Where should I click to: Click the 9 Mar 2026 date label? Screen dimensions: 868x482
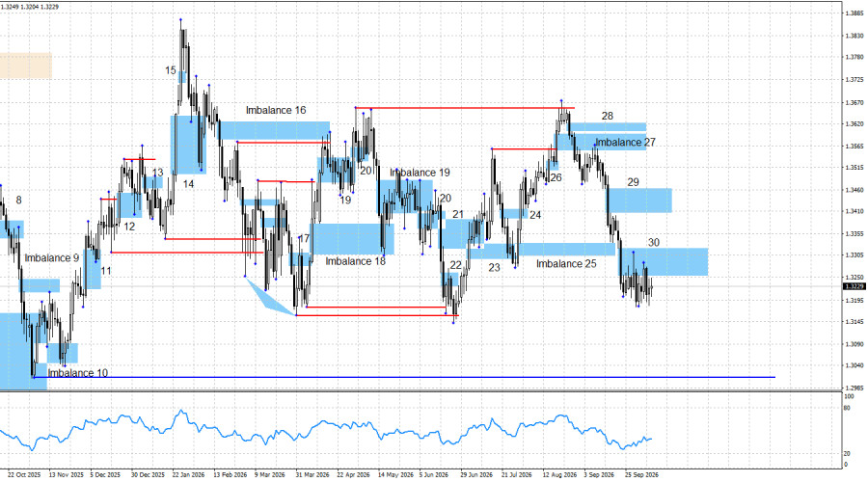270,475
